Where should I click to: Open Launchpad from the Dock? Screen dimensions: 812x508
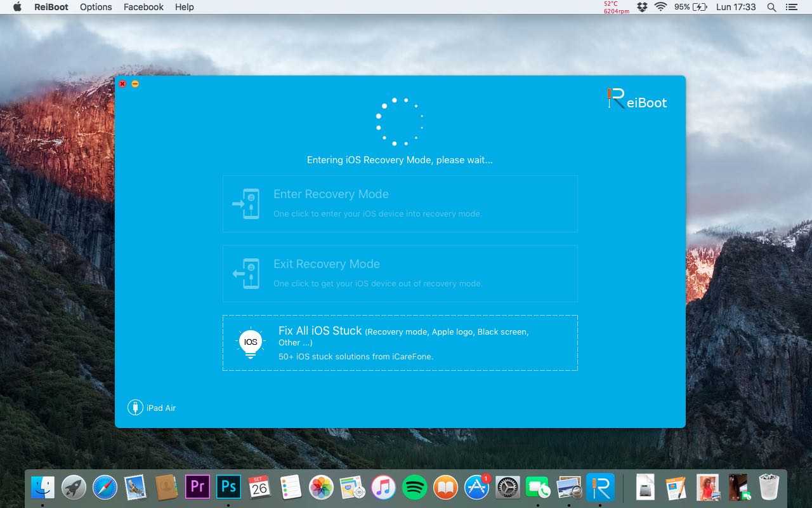pyautogui.click(x=74, y=488)
